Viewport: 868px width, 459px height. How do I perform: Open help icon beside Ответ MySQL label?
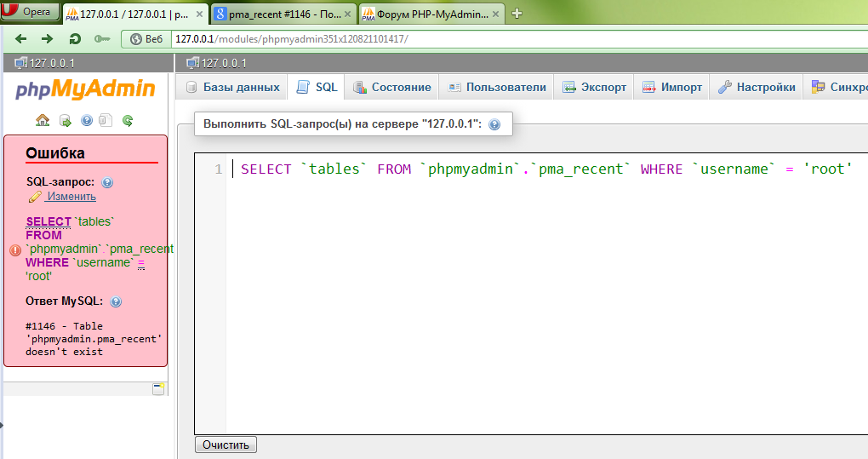[116, 301]
